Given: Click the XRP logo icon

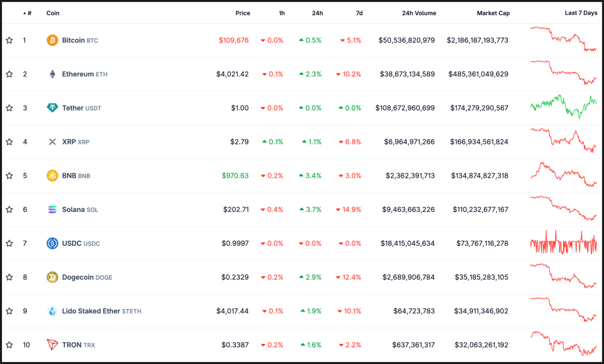Looking at the screenshot, I should pos(53,142).
